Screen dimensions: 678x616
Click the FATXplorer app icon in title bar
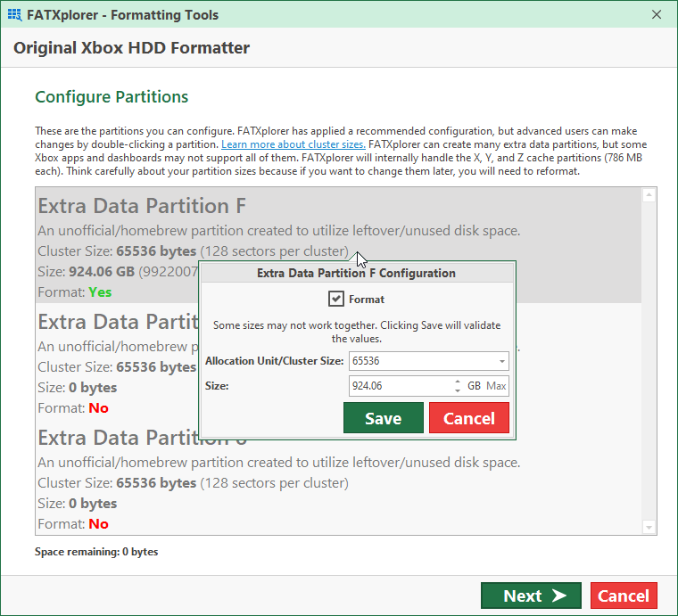(14, 15)
